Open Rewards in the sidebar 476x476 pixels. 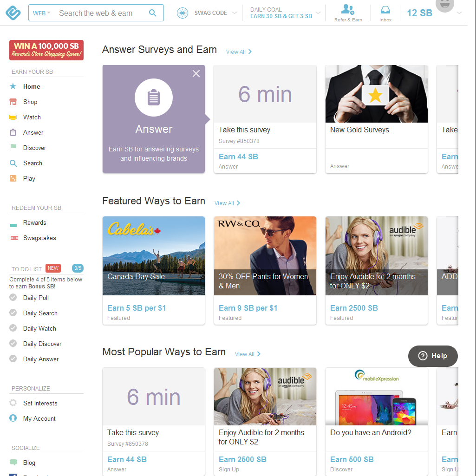(35, 222)
